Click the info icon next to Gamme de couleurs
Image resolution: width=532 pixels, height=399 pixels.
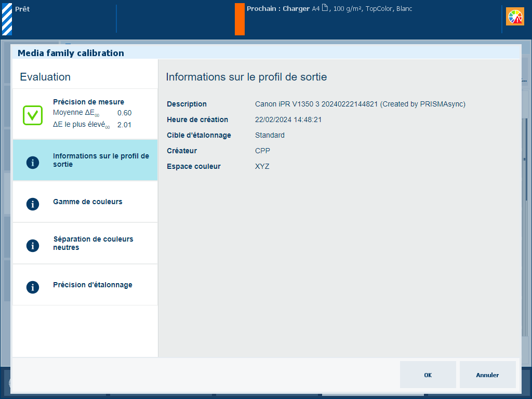click(33, 204)
